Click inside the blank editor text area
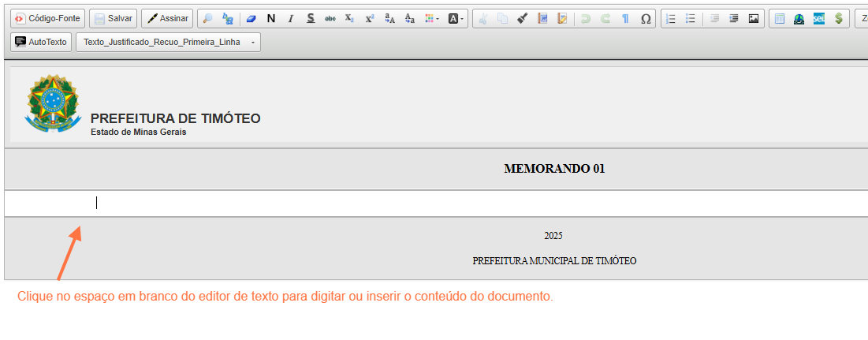Image resolution: width=868 pixels, height=340 pixels. tap(436, 204)
